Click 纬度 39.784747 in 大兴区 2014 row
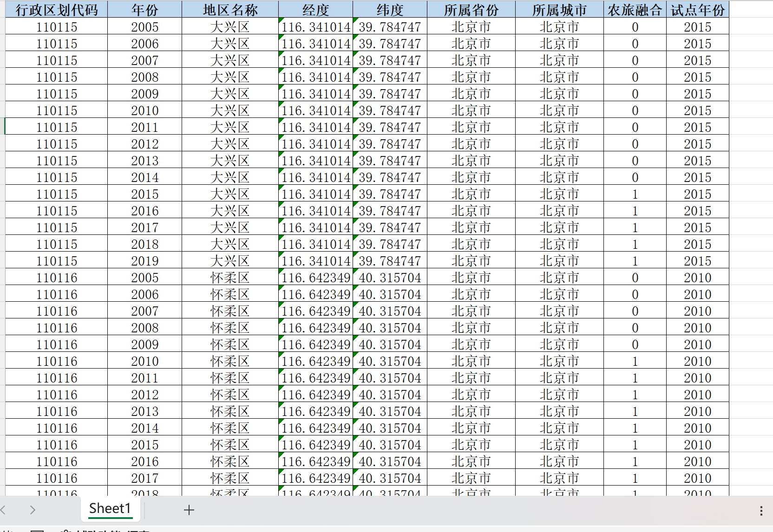Image resolution: width=773 pixels, height=532 pixels. (x=390, y=177)
